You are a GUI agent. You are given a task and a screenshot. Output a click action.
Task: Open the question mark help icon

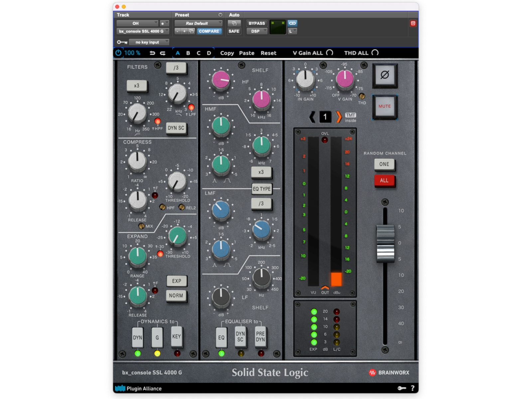[x=413, y=388]
